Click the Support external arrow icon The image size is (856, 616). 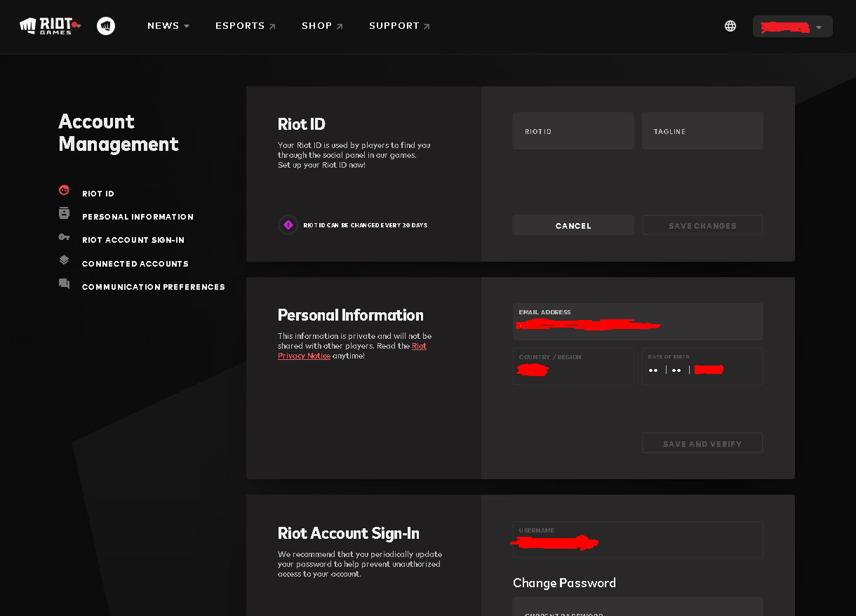[427, 27]
